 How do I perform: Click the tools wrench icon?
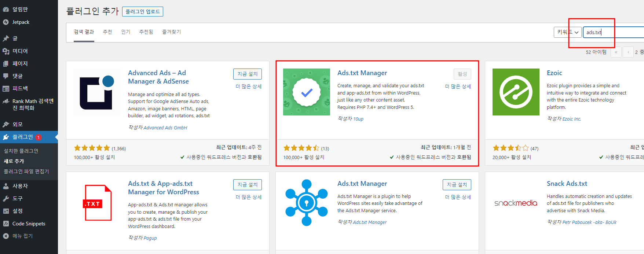click(x=6, y=198)
